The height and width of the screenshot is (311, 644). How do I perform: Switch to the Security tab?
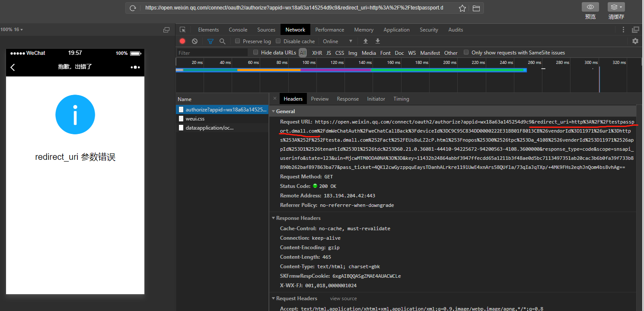pyautogui.click(x=429, y=30)
